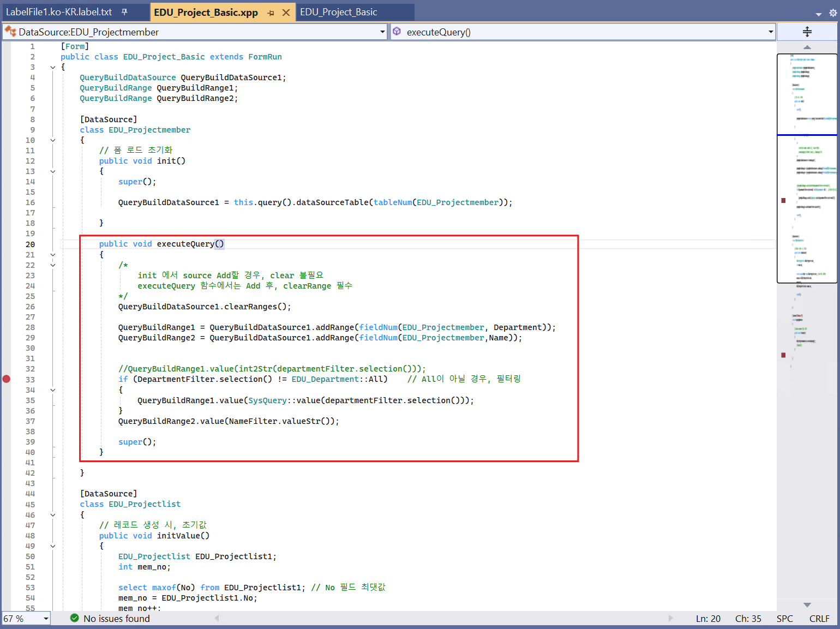Click the horizontal scrollbar left arrow
The image size is (840, 629).
point(217,618)
